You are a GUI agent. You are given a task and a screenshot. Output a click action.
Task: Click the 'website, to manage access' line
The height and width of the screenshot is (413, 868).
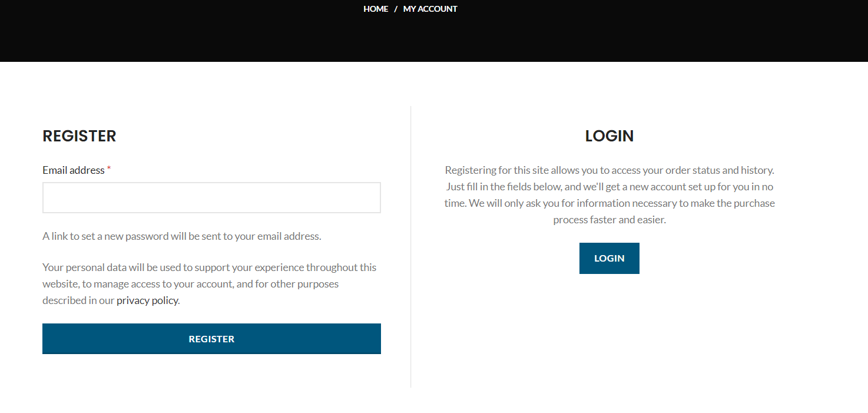coord(191,284)
